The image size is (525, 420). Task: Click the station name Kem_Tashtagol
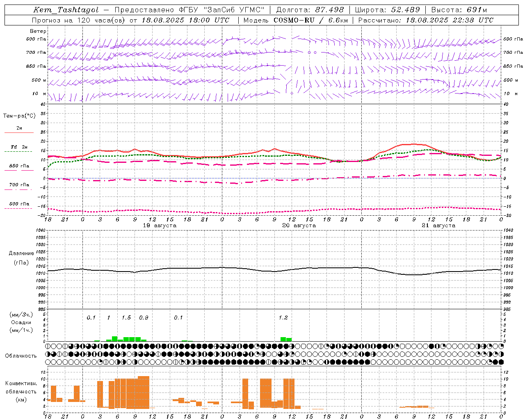[x=66, y=10]
